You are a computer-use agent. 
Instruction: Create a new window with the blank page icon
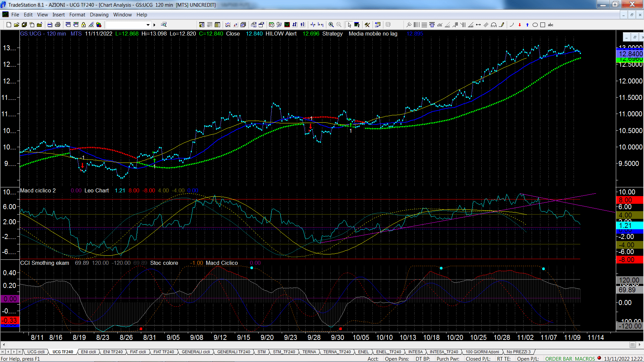coord(9,25)
